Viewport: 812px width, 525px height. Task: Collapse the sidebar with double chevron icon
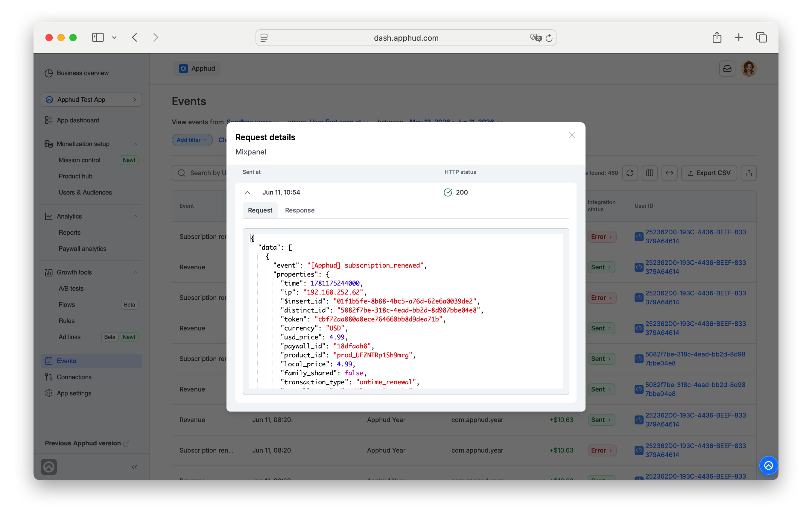(134, 467)
